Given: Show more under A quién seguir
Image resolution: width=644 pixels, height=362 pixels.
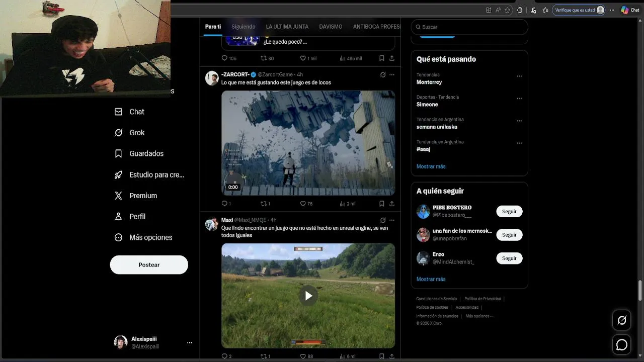Looking at the screenshot, I should click(431, 279).
